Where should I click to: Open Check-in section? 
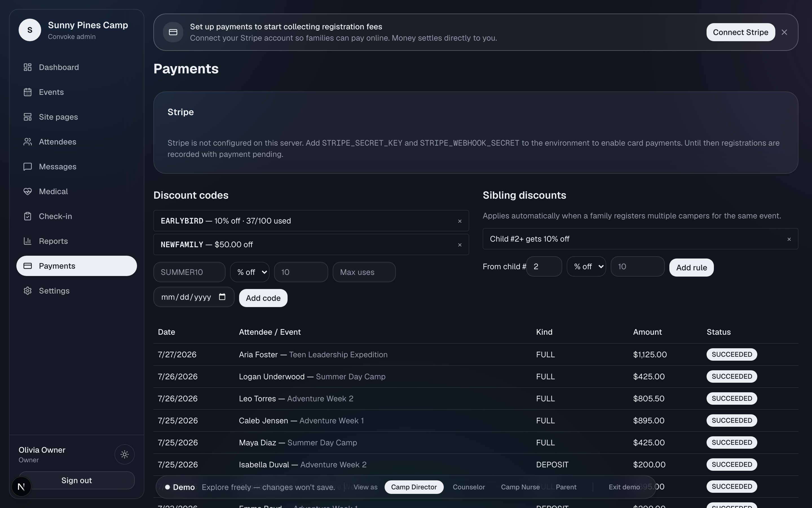[x=76, y=216]
